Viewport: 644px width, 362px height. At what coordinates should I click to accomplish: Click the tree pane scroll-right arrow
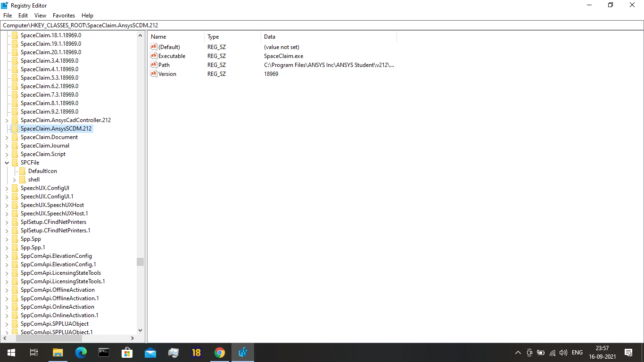click(132, 338)
